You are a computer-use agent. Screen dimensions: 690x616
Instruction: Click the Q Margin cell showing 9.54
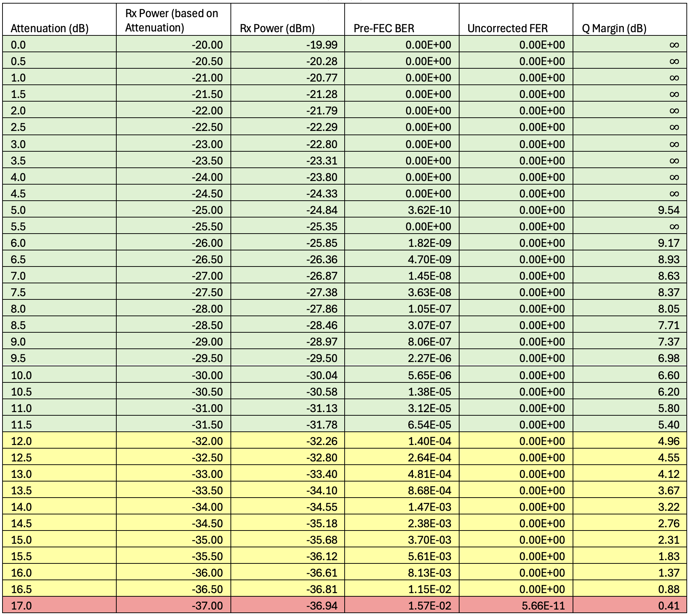click(630, 209)
